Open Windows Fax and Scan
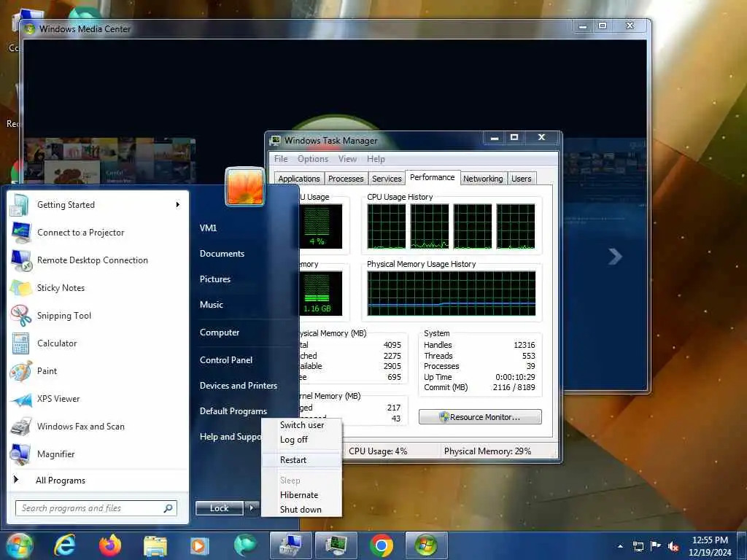 point(97,426)
